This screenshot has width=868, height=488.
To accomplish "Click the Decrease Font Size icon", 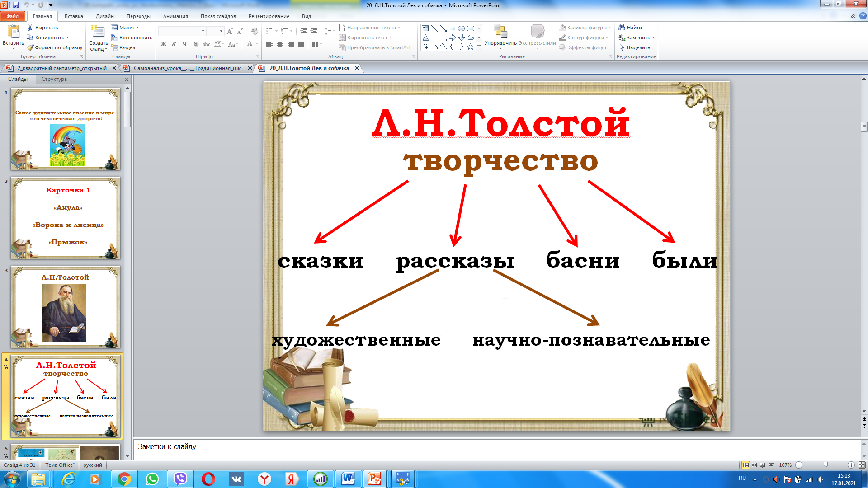I will (x=240, y=31).
